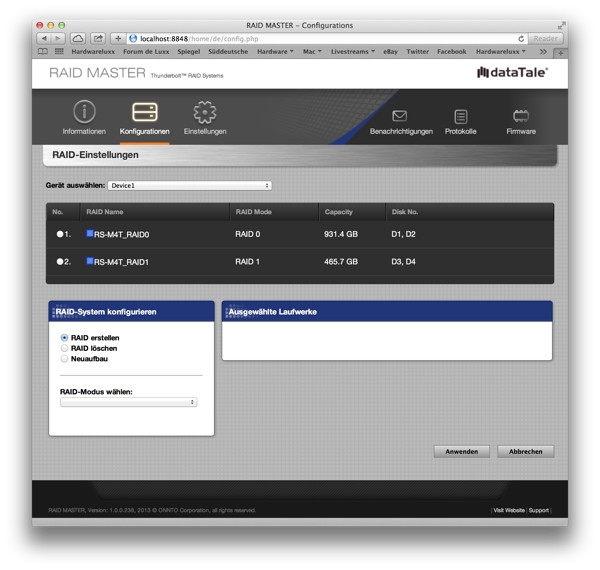600x570 pixels.
Task: Open the RAID-Modus wählen dropdown
Action: (x=129, y=402)
